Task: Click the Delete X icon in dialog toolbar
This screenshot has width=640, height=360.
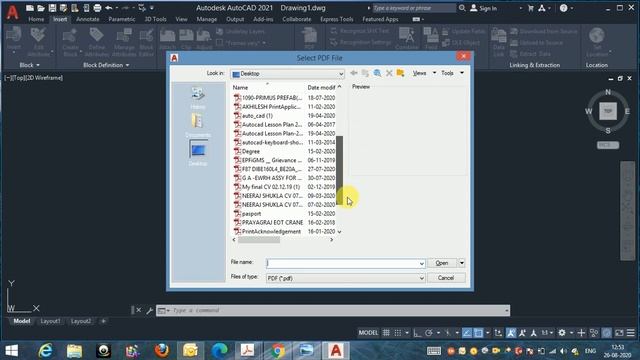Action: pyautogui.click(x=389, y=73)
